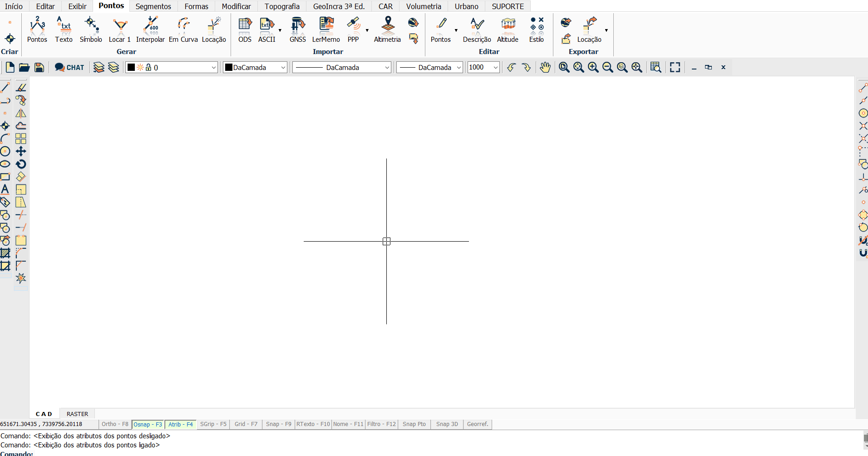Image resolution: width=868 pixels, height=456 pixels.
Task: Toggle the fullscreen view icon
Action: (x=675, y=67)
